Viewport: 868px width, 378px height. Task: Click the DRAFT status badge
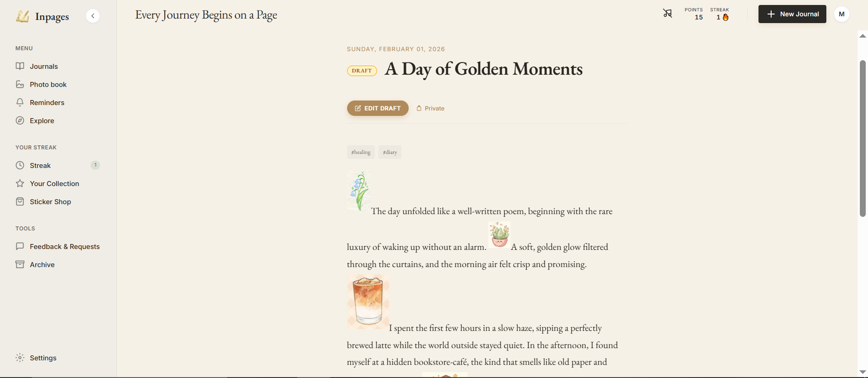tap(362, 71)
